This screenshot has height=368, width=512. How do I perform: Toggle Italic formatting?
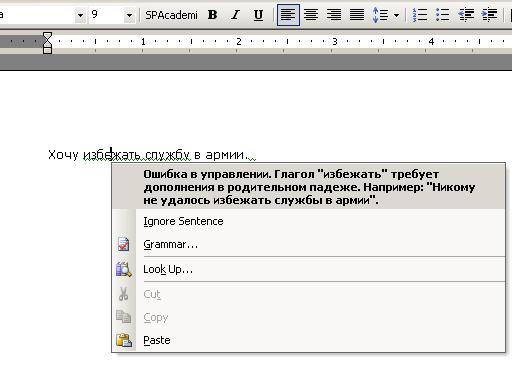pyautogui.click(x=235, y=15)
